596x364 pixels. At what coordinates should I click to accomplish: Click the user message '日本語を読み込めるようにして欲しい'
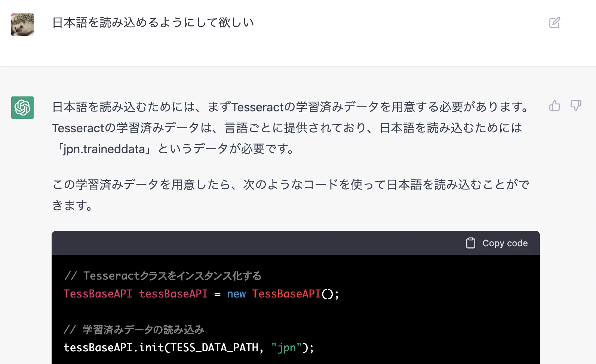tap(153, 23)
